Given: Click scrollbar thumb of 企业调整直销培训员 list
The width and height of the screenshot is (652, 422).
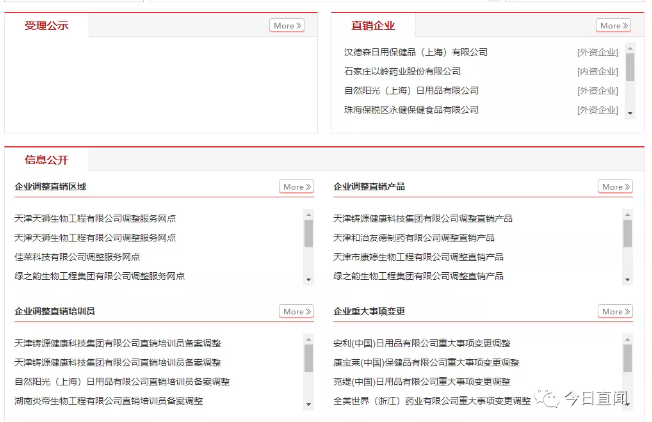Looking at the screenshot, I should (309, 358).
